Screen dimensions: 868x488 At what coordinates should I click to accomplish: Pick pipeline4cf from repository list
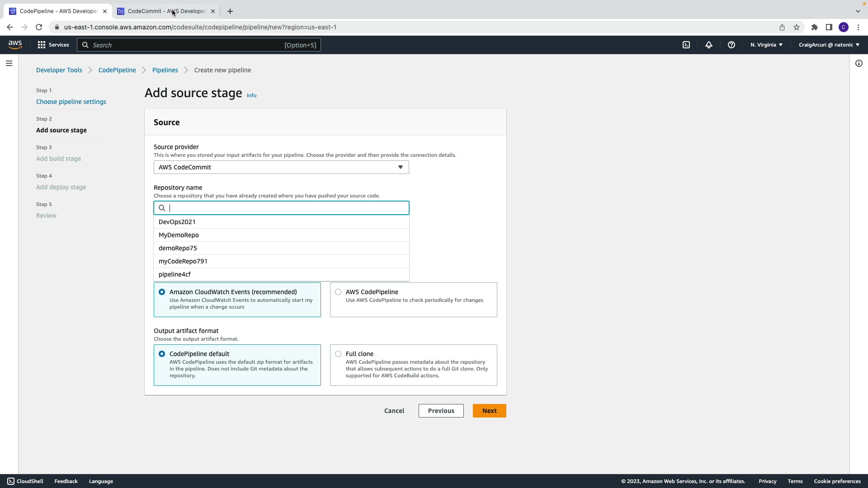coord(175,274)
